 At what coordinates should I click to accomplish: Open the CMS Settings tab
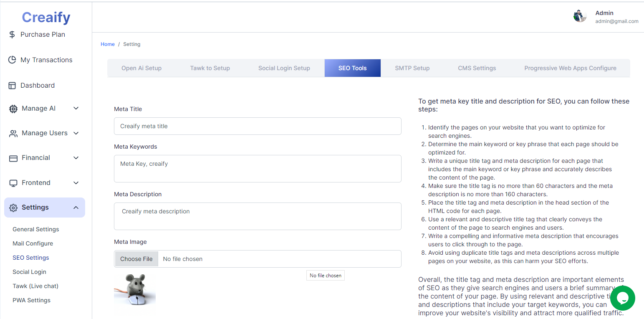pos(477,68)
